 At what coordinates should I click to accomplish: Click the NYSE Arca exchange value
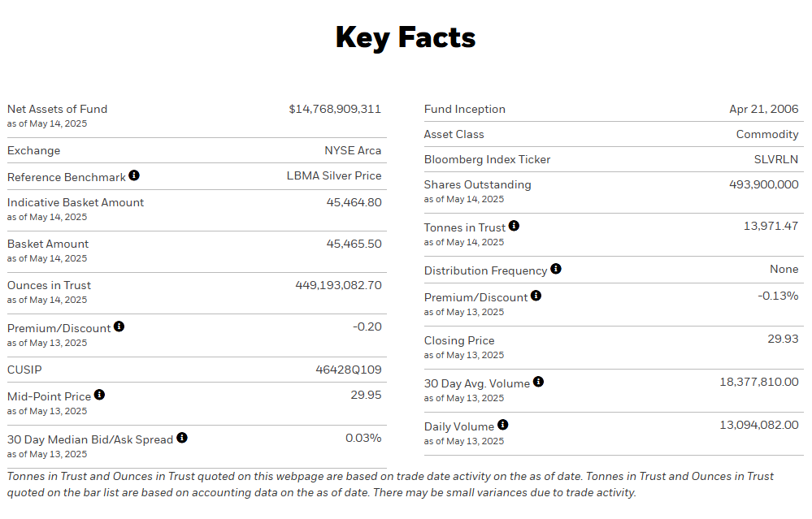click(x=353, y=150)
